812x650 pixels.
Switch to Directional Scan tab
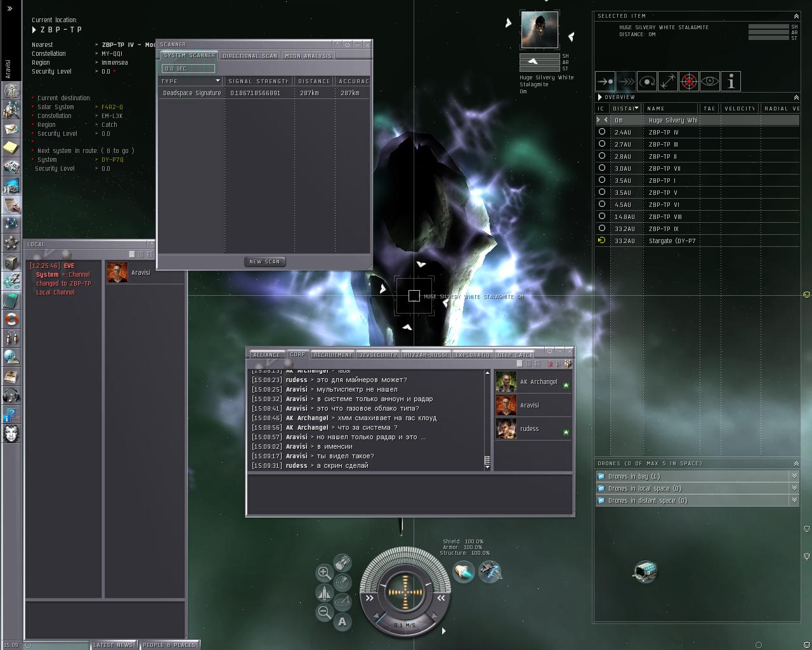250,56
